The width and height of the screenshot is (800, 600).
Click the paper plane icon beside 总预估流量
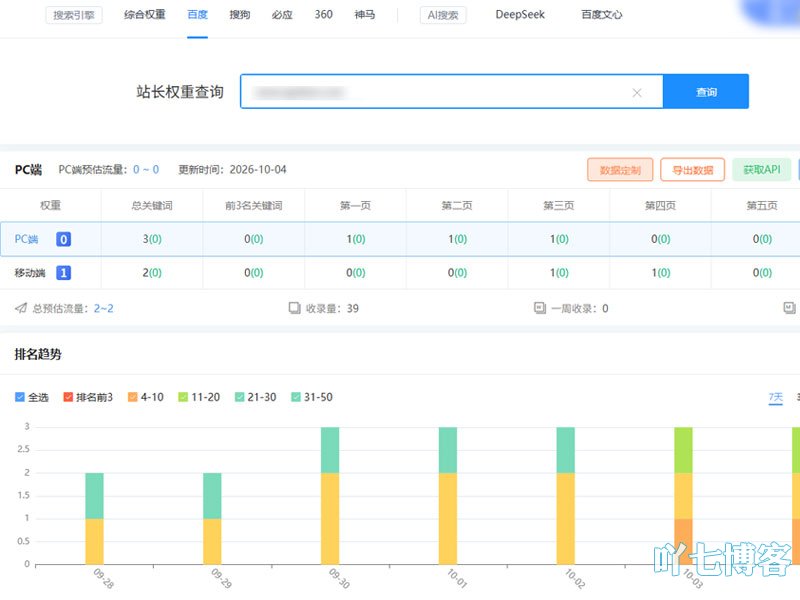(21, 308)
